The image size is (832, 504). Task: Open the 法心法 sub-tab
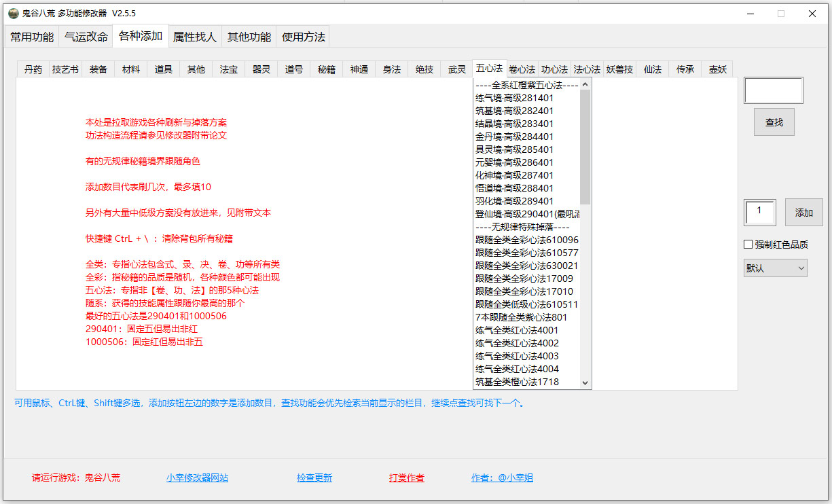[587, 69]
